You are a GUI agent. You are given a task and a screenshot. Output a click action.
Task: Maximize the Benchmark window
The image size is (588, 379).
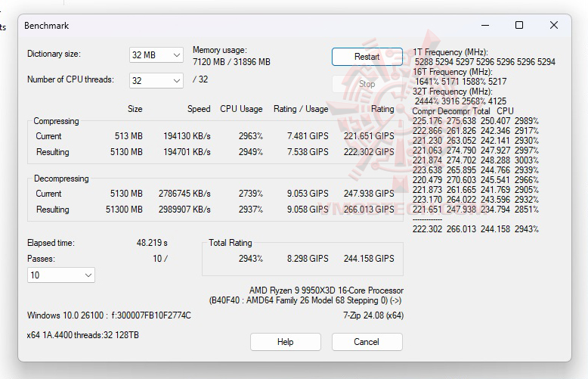point(519,26)
